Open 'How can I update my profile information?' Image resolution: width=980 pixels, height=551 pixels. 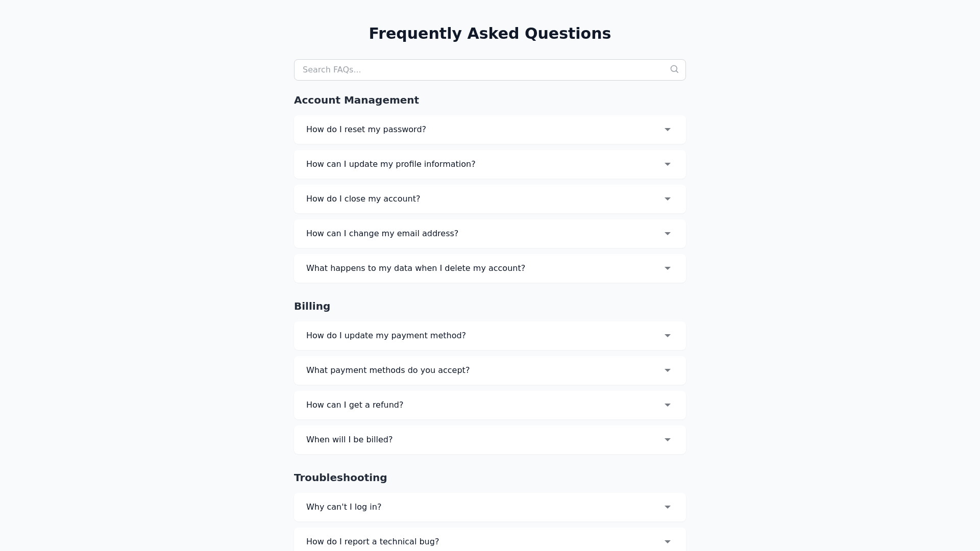click(x=390, y=164)
